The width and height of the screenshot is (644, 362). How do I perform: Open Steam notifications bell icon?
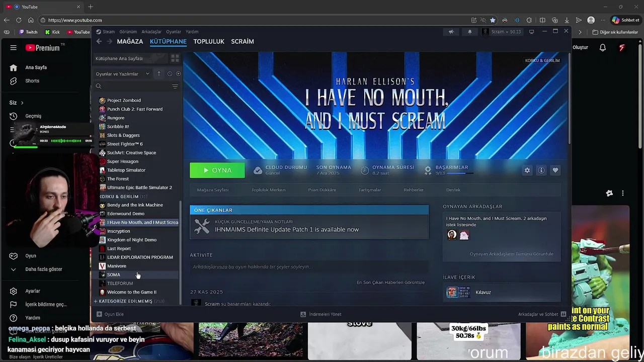click(470, 32)
